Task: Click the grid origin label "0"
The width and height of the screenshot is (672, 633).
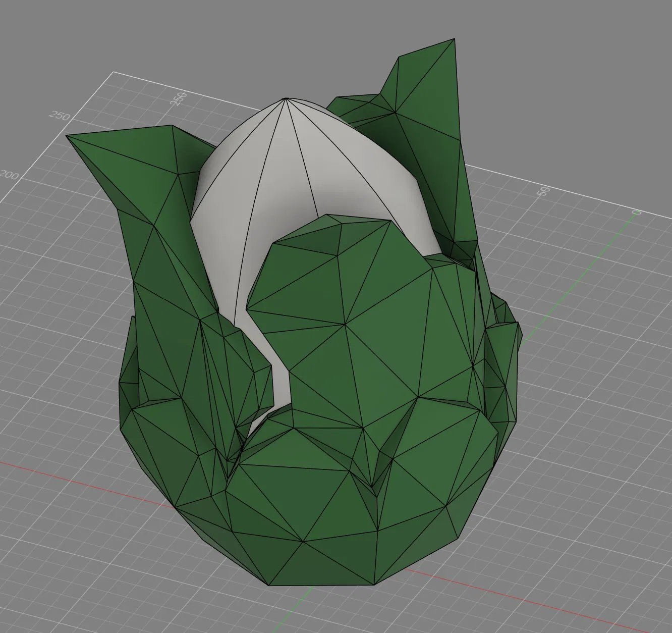Action: pos(637,212)
